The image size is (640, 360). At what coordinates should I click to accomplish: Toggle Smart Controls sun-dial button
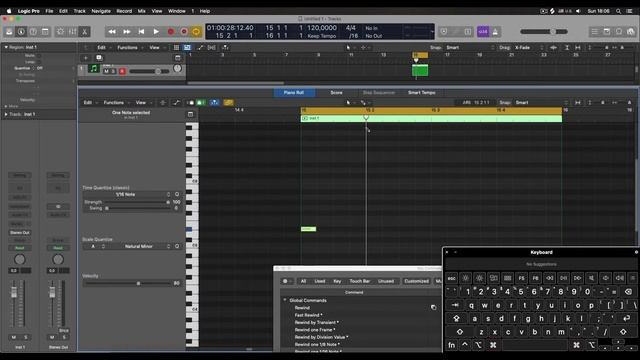click(60, 31)
